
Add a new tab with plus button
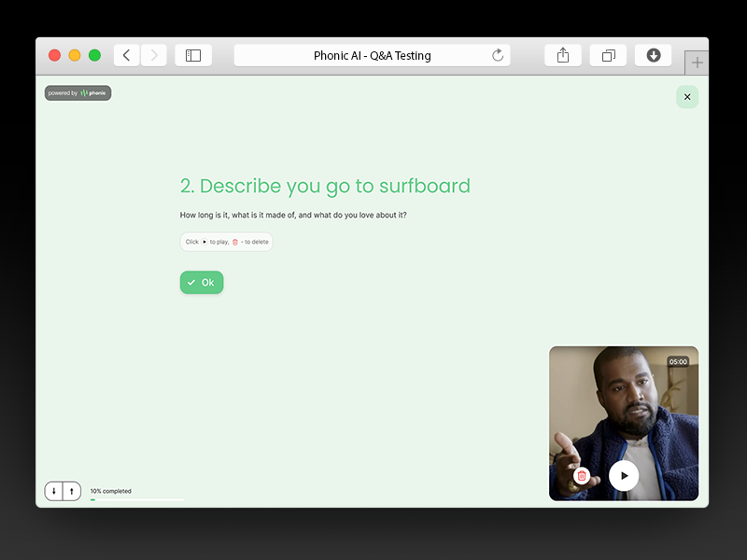pyautogui.click(x=697, y=63)
